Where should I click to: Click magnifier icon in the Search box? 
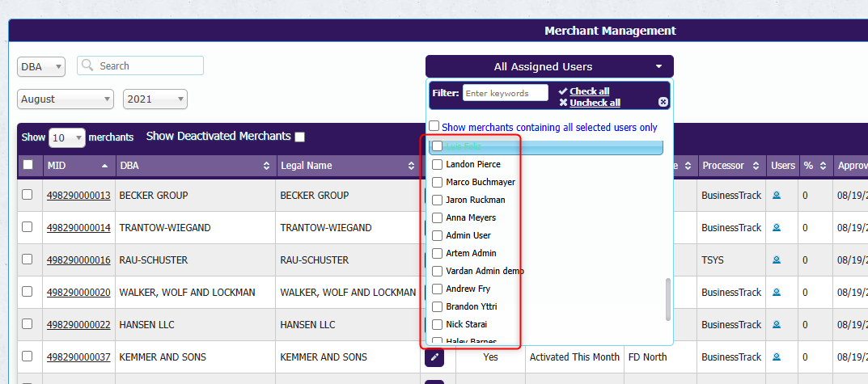click(x=87, y=65)
